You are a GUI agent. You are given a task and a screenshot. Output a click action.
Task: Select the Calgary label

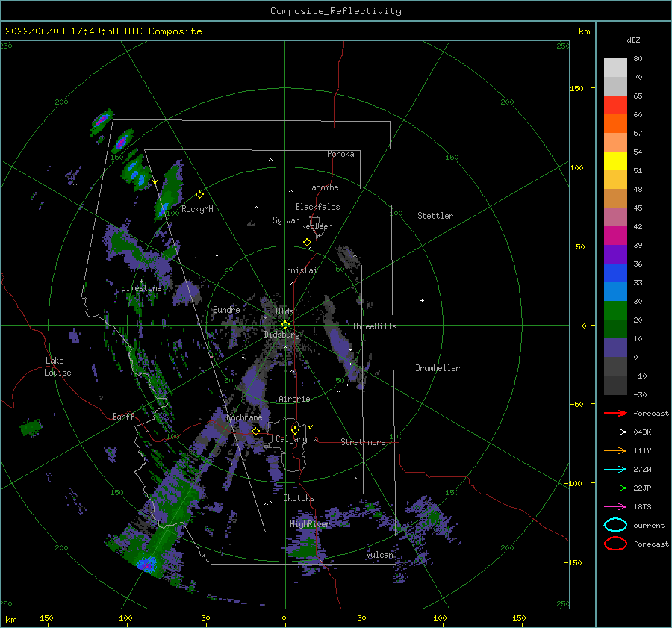pos(291,439)
